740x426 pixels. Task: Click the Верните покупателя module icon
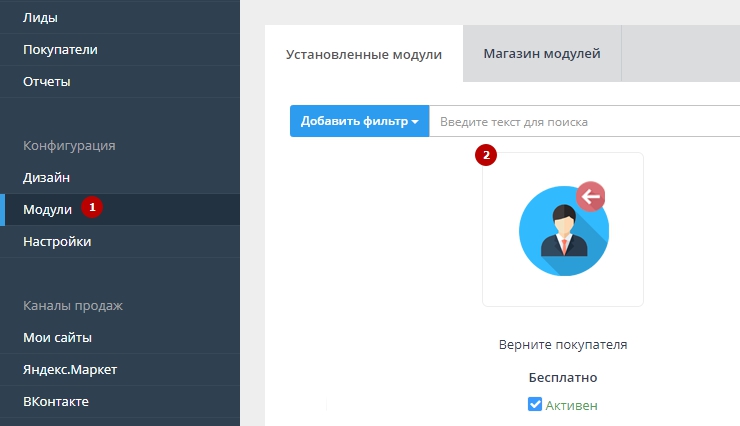[x=562, y=229]
